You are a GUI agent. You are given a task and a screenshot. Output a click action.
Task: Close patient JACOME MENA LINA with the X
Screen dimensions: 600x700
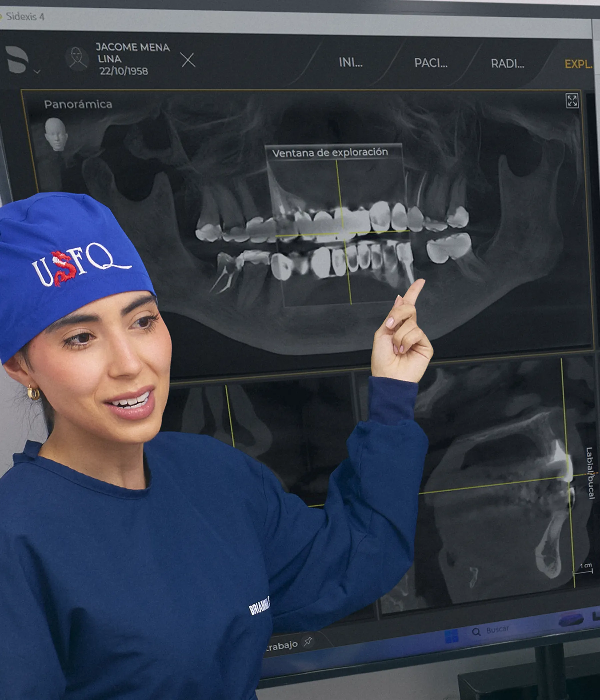(x=188, y=60)
